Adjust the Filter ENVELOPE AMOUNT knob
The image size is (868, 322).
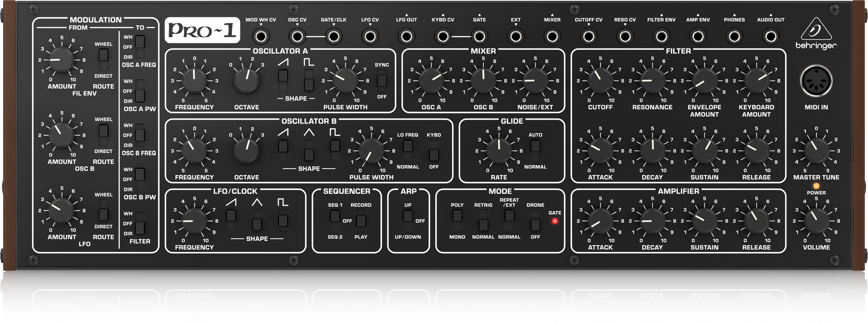coord(704,81)
